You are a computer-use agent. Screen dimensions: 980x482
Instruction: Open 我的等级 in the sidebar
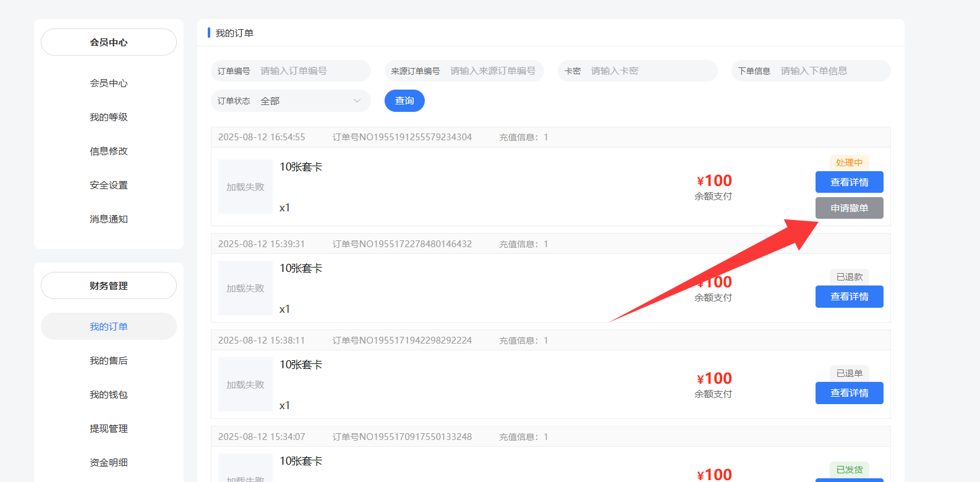109,117
